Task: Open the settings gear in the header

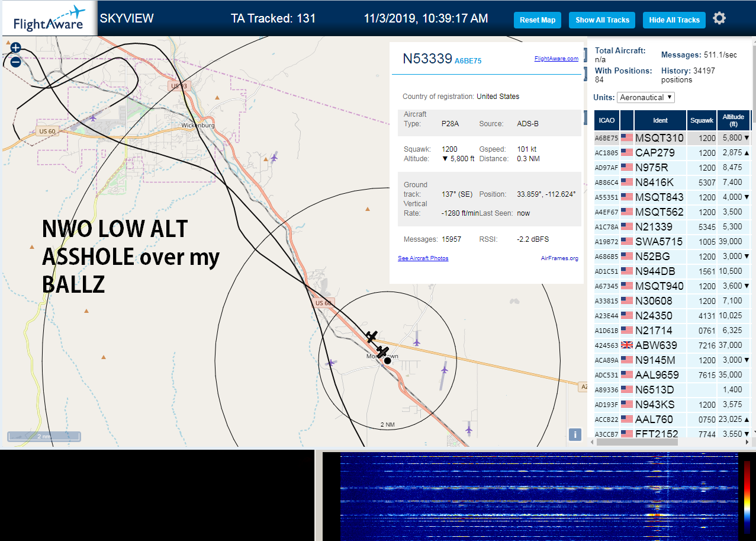Action: tap(719, 18)
